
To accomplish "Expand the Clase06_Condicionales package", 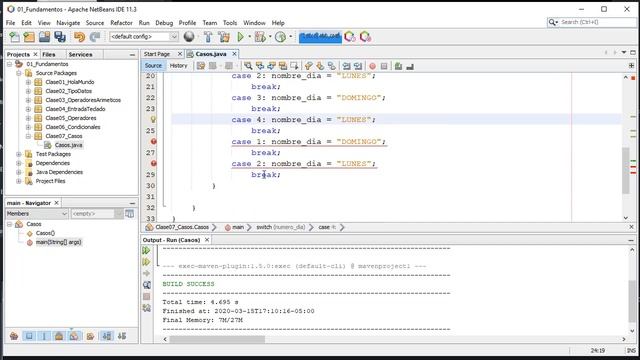I will (28, 127).
